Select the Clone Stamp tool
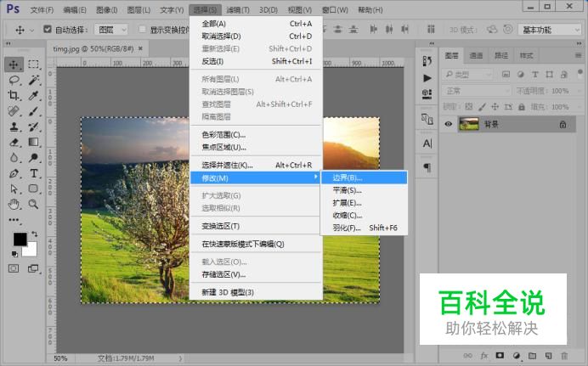The height and width of the screenshot is (366, 588). [x=14, y=127]
